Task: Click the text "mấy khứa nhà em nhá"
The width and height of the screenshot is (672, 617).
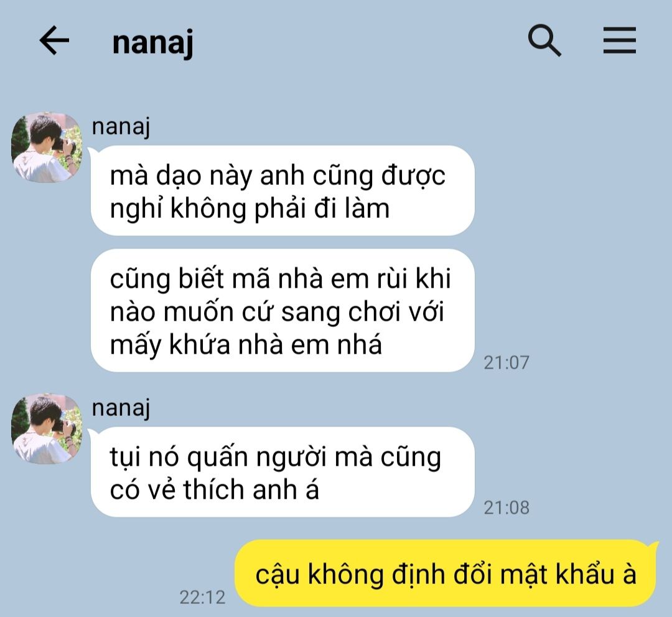Action: [246, 344]
